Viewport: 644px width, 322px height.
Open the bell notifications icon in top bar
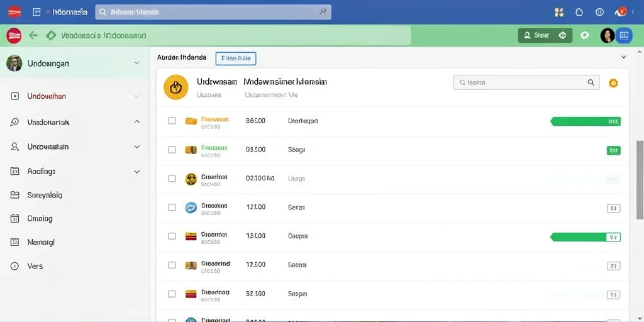(x=579, y=13)
